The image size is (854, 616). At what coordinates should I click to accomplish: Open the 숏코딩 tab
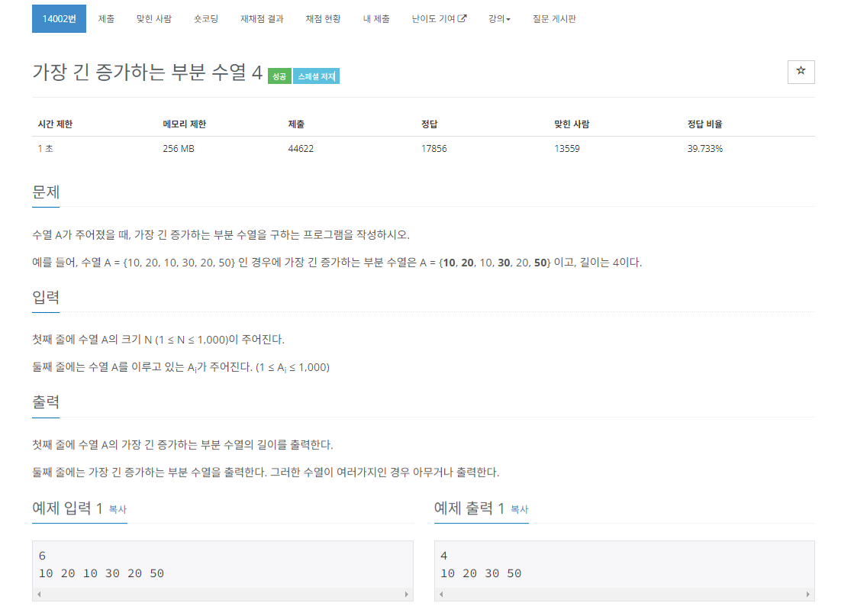click(206, 18)
